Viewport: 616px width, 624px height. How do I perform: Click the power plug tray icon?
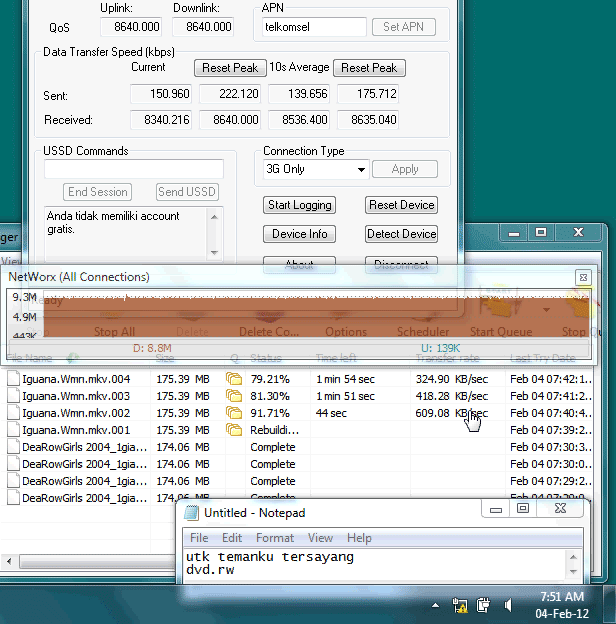(483, 606)
